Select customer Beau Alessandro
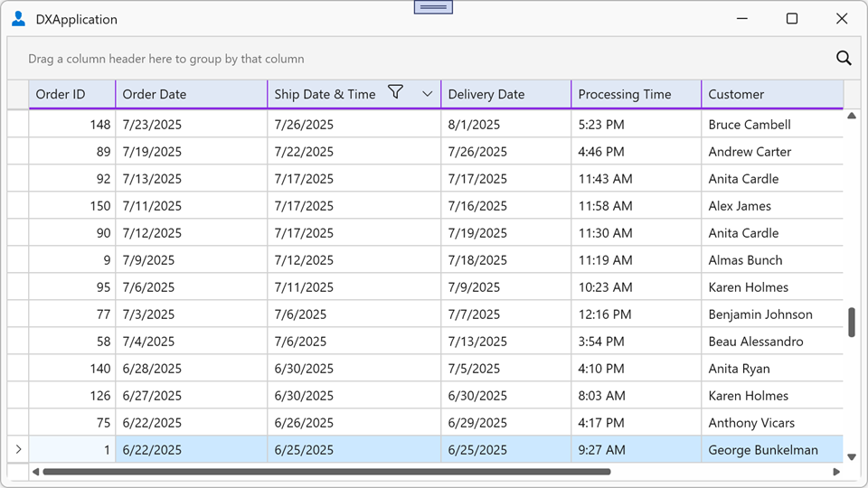Screen dimensions: 868x488 point(772,342)
